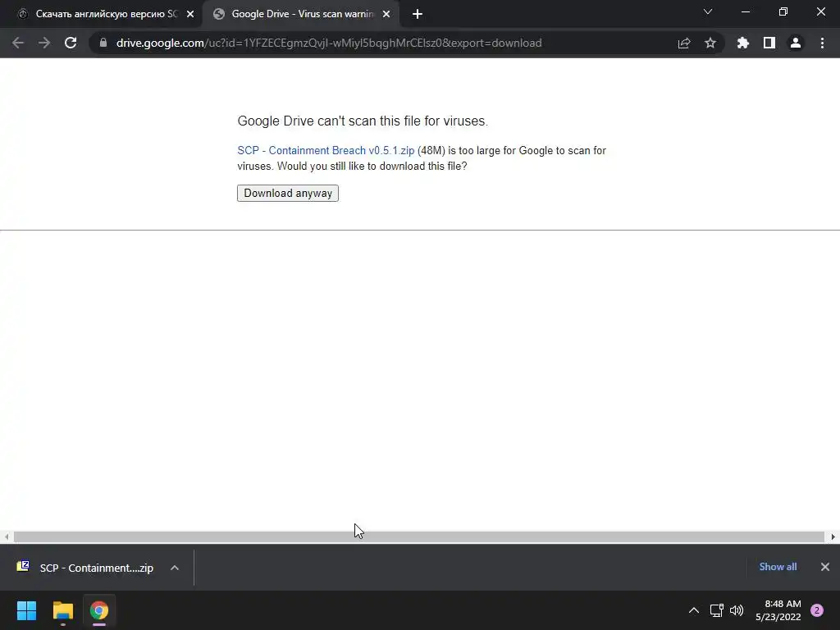Close the downloads bar
840x630 pixels.
825,567
